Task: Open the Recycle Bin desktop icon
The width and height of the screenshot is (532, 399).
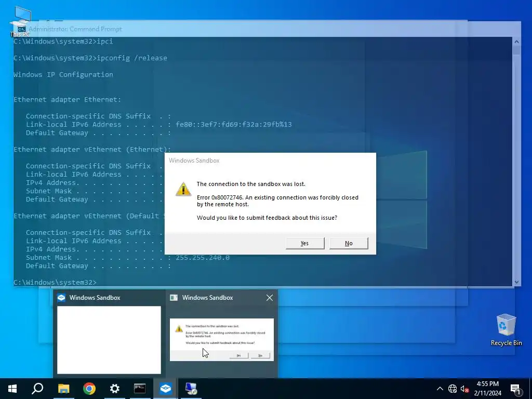Action: pos(506,329)
